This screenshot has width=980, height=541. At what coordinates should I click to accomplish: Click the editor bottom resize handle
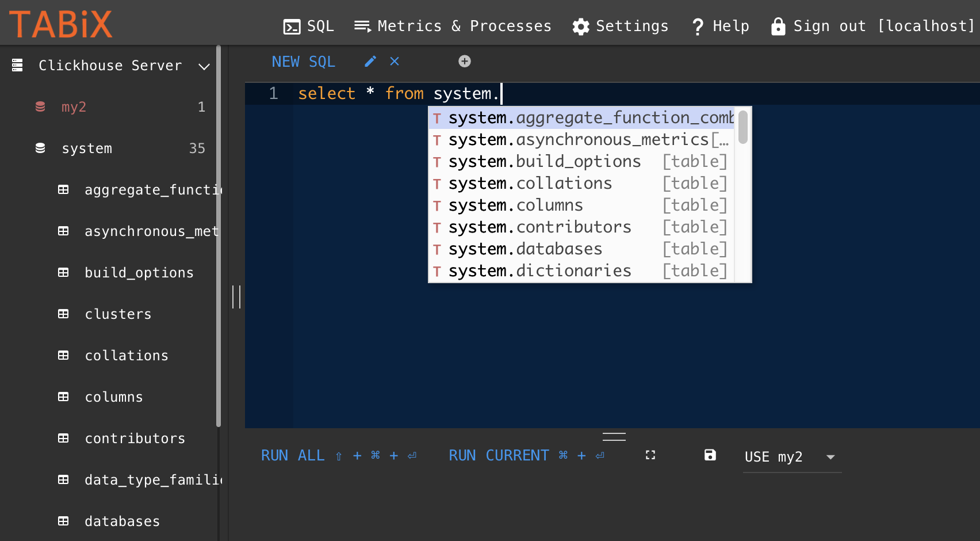click(614, 437)
